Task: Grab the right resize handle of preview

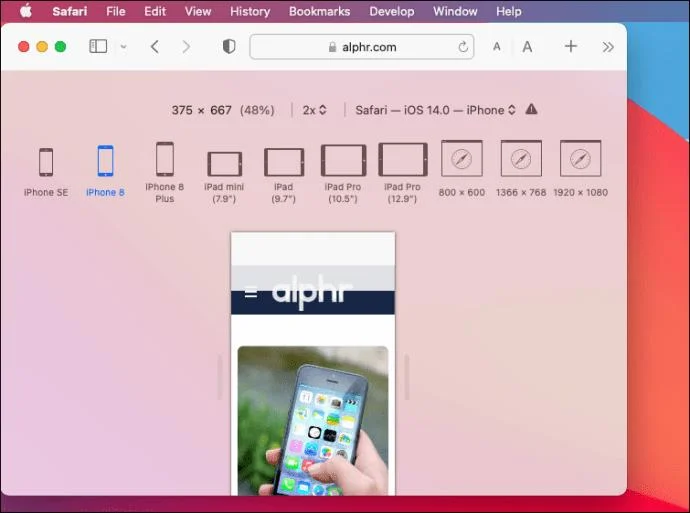Action: [407, 377]
